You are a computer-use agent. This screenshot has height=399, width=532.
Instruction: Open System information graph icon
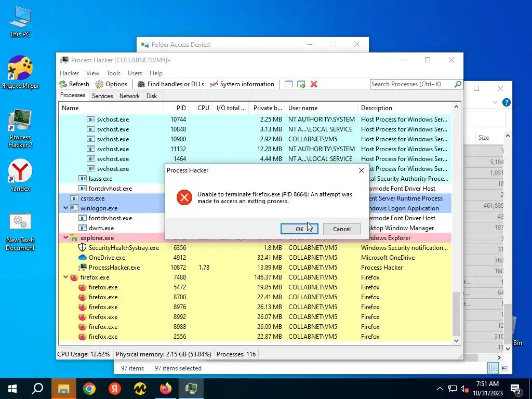pos(214,84)
